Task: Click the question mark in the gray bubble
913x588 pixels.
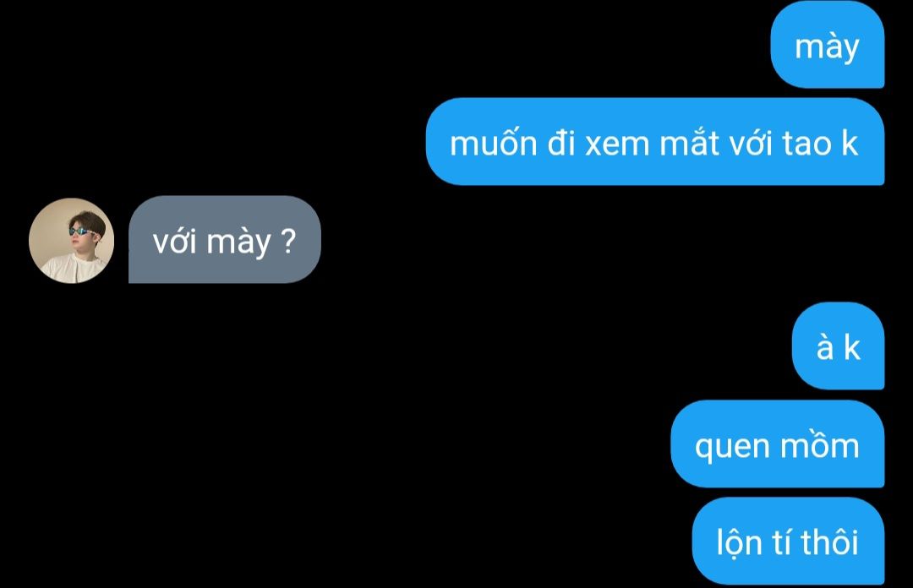Action: point(288,241)
